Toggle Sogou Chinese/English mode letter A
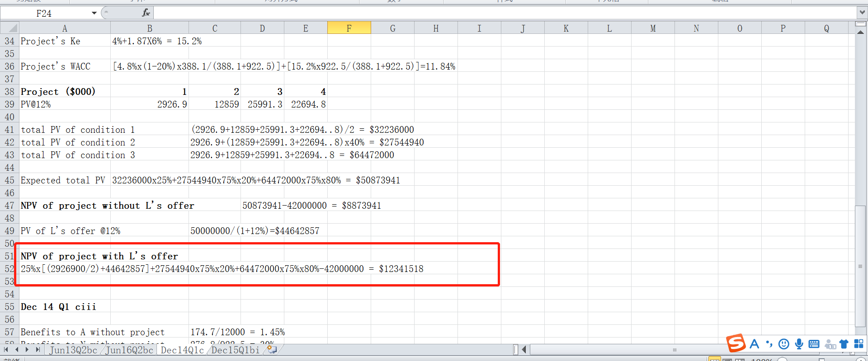 pyautogui.click(x=754, y=344)
